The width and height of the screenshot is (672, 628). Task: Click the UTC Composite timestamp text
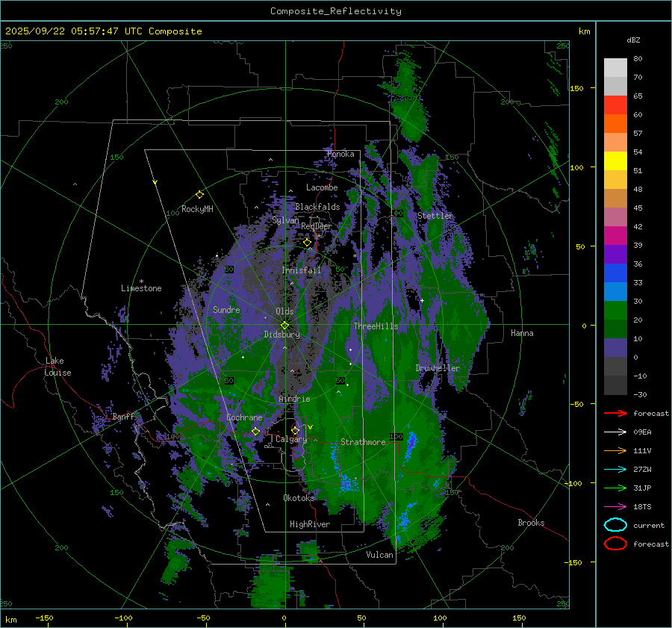[103, 31]
